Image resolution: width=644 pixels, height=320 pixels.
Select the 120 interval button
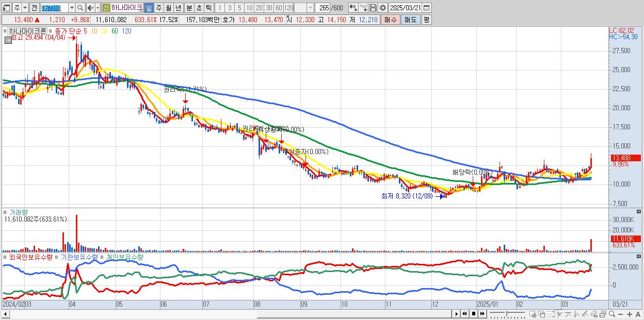(289, 8)
